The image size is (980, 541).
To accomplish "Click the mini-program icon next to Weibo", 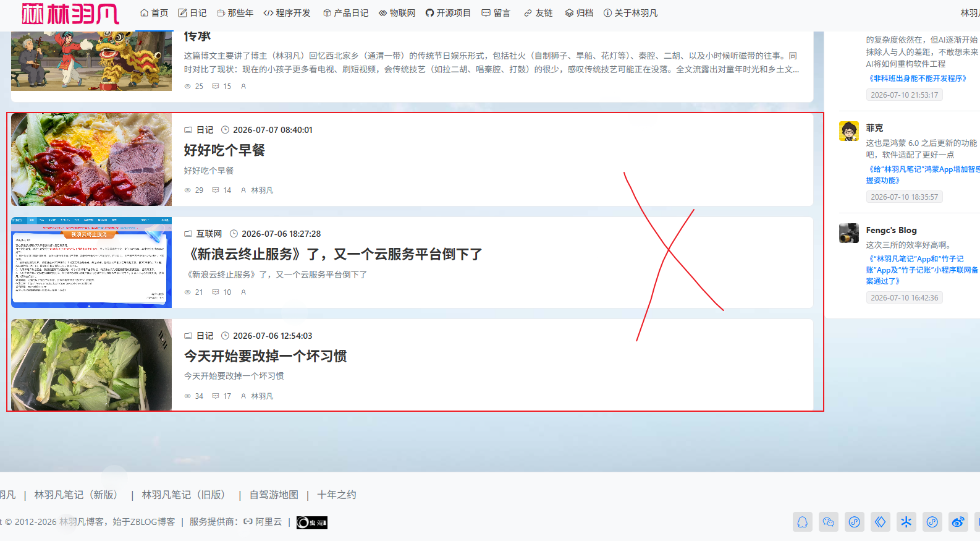I will pyautogui.click(x=932, y=522).
